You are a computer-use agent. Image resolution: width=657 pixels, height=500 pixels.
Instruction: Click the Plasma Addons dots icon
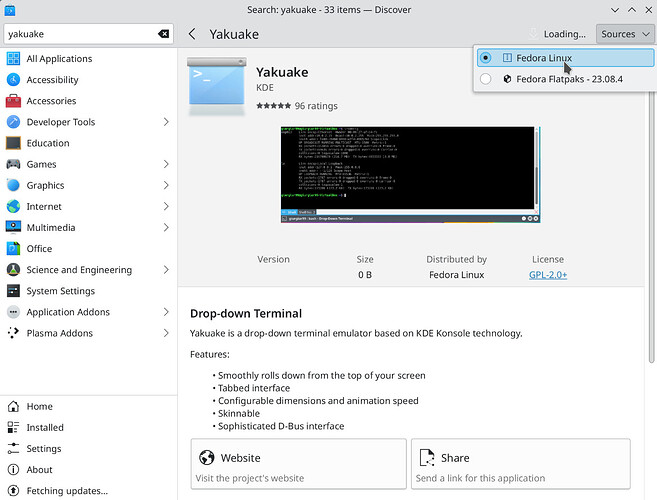click(13, 333)
